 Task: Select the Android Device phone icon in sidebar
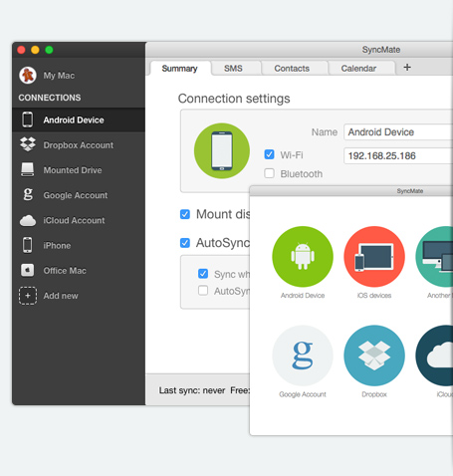coord(28,119)
